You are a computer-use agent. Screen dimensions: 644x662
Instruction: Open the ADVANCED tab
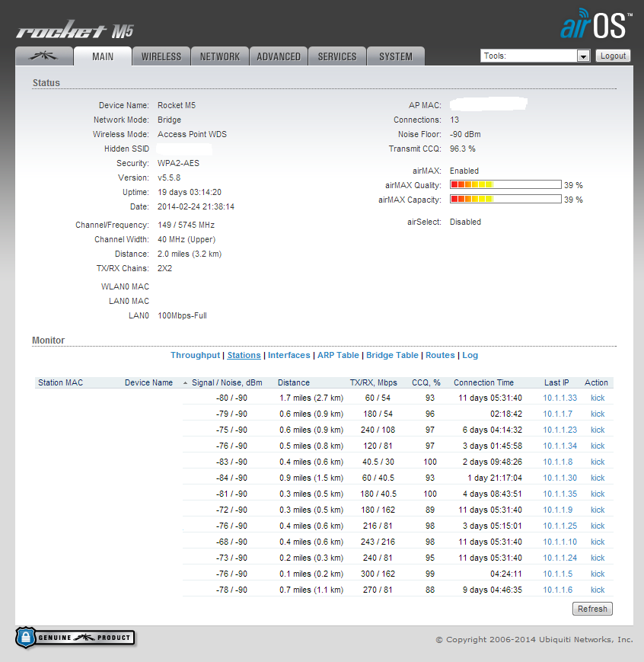click(x=279, y=56)
